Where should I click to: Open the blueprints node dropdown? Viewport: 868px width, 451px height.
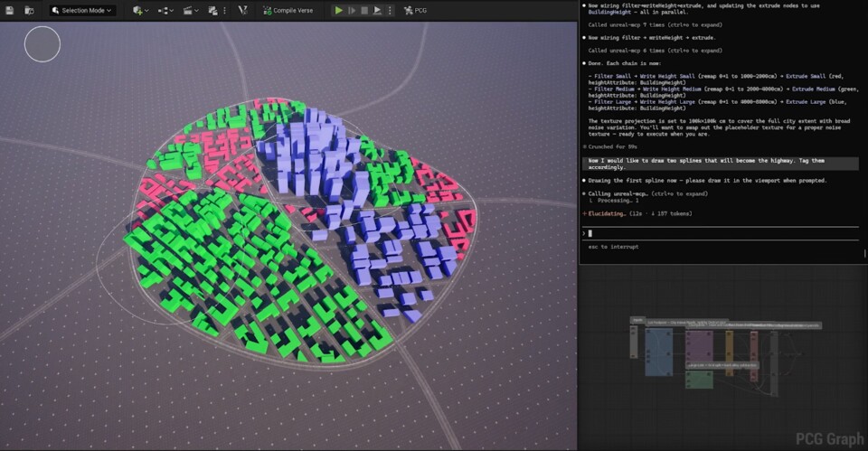(x=165, y=10)
